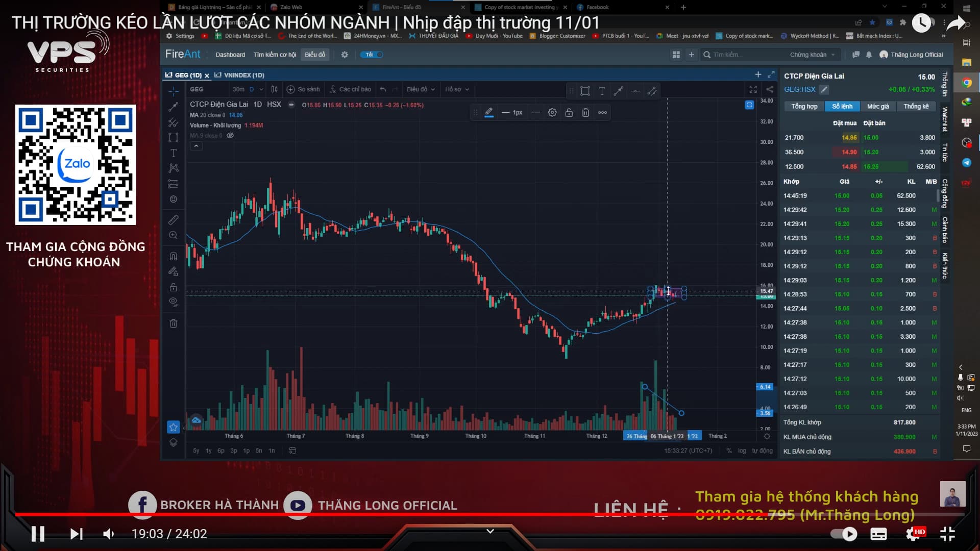Image resolution: width=980 pixels, height=551 pixels.
Task: Open drawing settings gear in floating toolbar
Action: coord(552,113)
